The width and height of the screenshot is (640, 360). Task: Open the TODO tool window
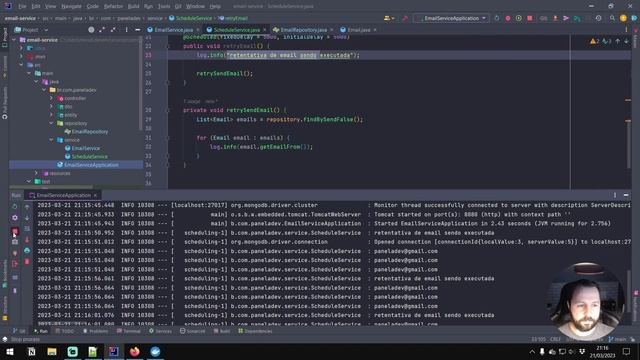(x=64, y=331)
